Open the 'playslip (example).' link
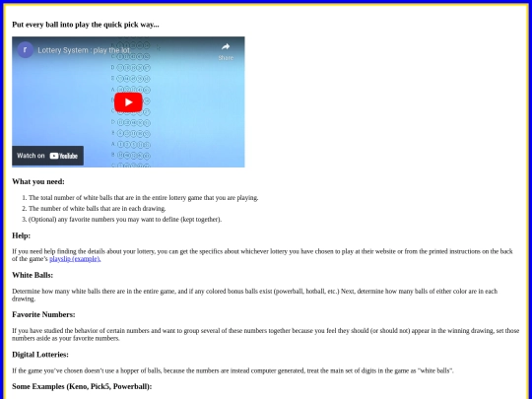This screenshot has height=399, width=532. coord(75,259)
